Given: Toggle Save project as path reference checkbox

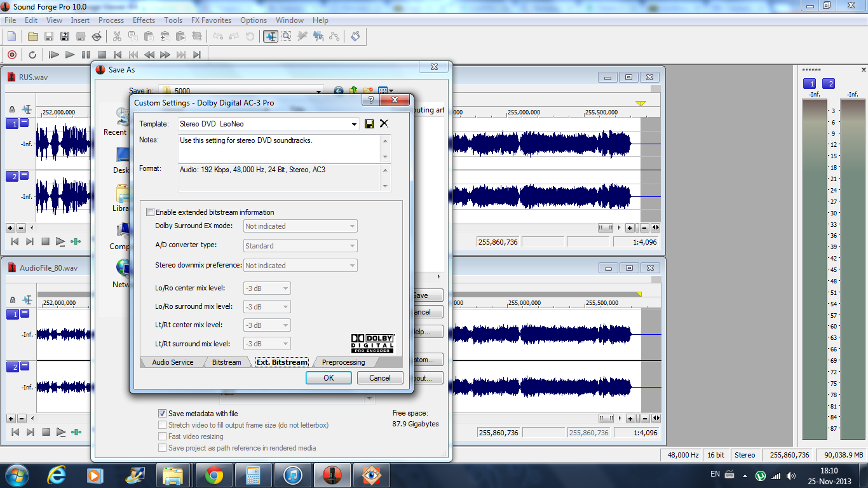Looking at the screenshot, I should click(162, 448).
